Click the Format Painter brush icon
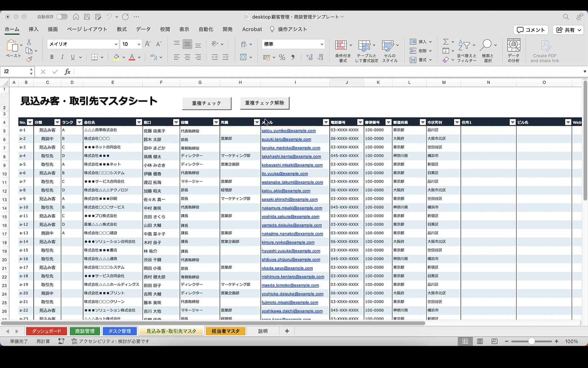588x368 pixels. click(29, 60)
